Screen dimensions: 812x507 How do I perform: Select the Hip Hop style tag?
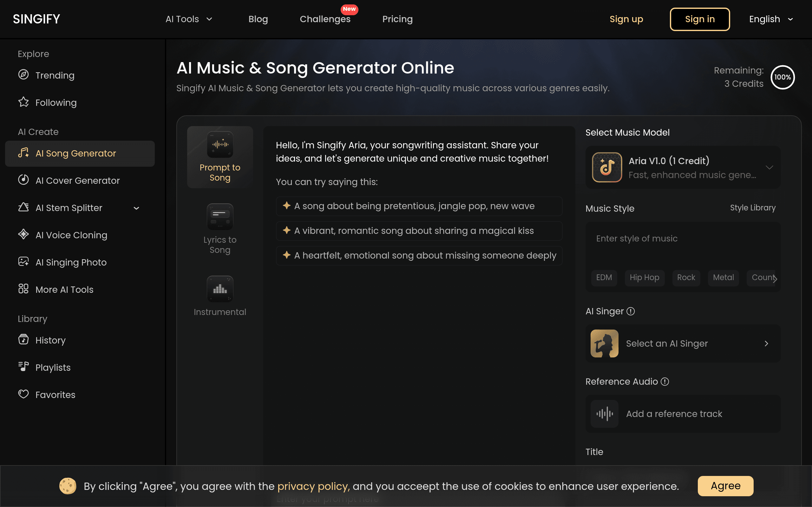coord(644,278)
